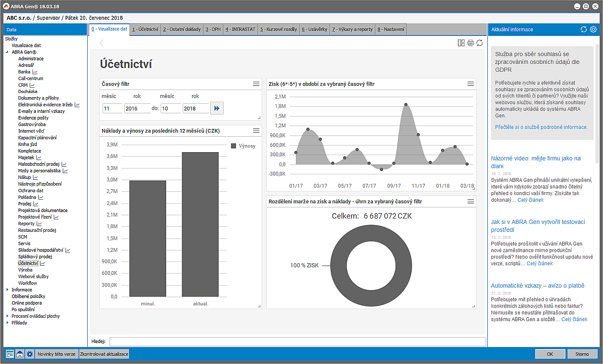Click the end year field containing 2018
This screenshot has width=603, height=364.
pyautogui.click(x=196, y=108)
